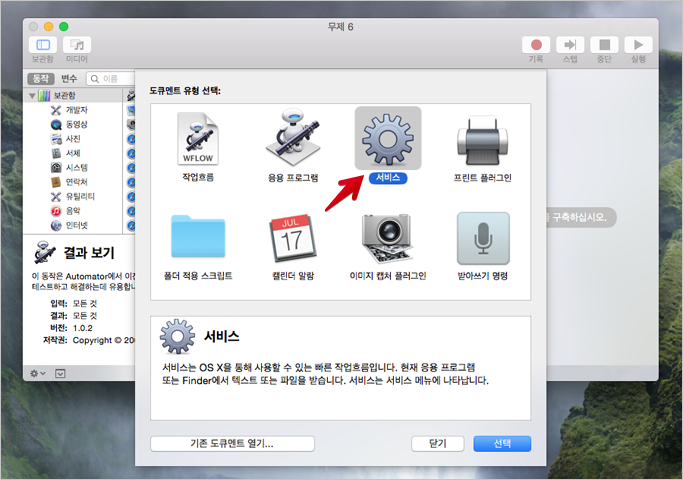
Task: Click the 버전: 1.0.2 version text
Action: click(x=72, y=328)
